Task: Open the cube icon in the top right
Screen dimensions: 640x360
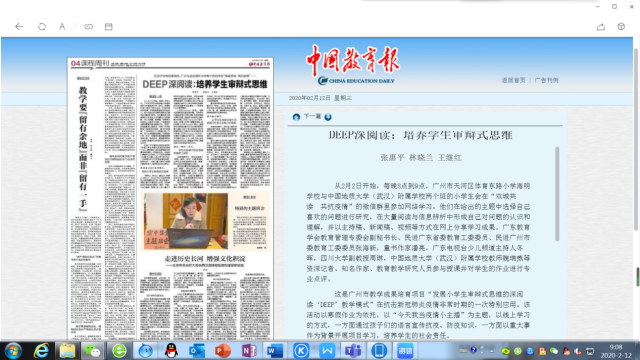Action: [621, 27]
